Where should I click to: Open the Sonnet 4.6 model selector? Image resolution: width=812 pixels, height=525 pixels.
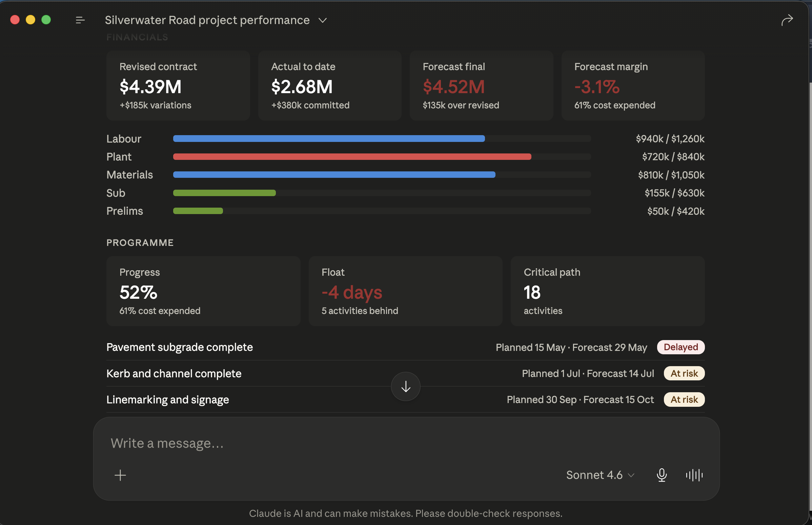600,475
